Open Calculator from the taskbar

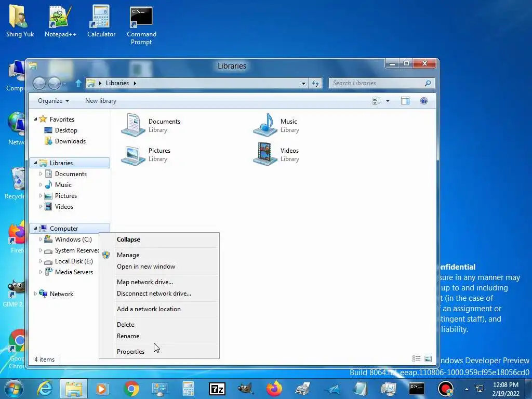(188, 389)
